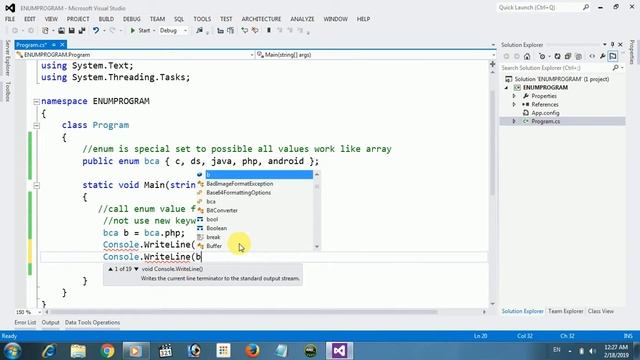Open the 150 % zoom dropdown
This screenshot has height=360, width=640.
coord(40,312)
